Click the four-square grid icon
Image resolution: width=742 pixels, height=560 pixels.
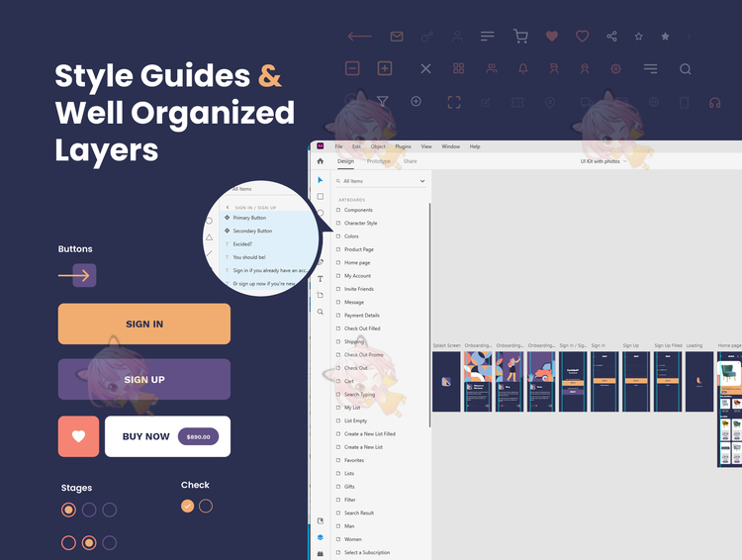pos(458,68)
